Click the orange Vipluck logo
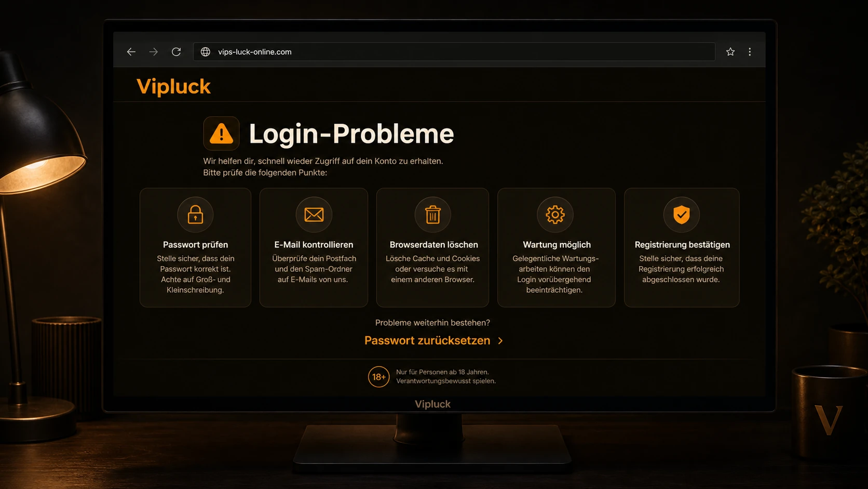The height and width of the screenshot is (489, 868). tap(173, 86)
